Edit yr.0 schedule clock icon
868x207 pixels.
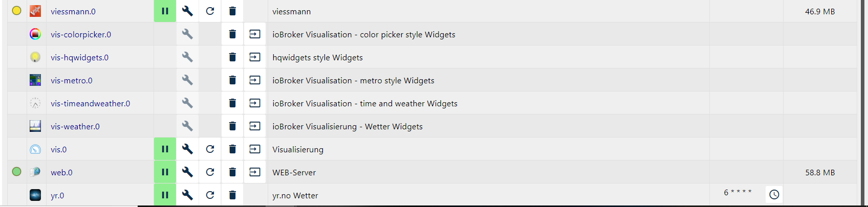[x=774, y=194]
